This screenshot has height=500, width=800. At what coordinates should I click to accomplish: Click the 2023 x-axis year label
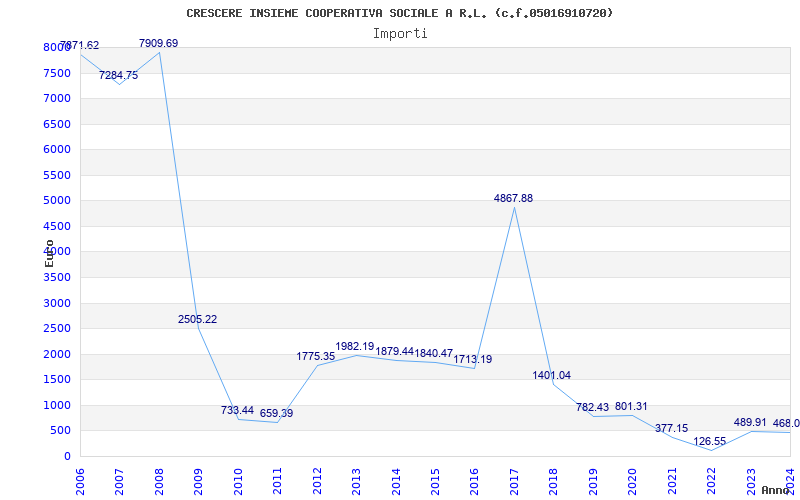coord(751,482)
